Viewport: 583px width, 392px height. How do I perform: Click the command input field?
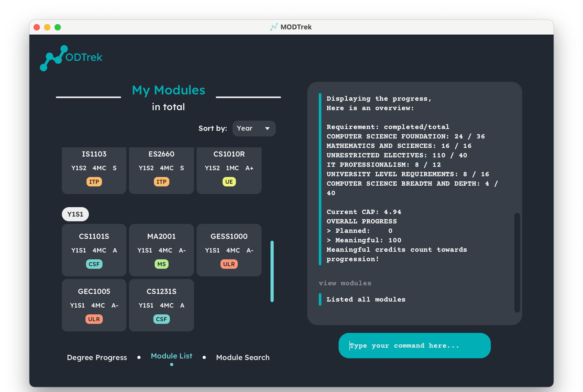click(x=414, y=346)
